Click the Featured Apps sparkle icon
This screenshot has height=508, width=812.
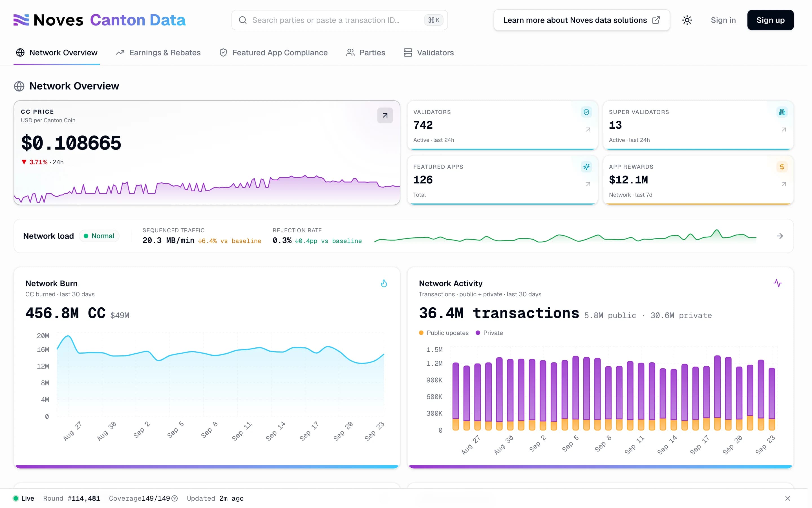[586, 167]
